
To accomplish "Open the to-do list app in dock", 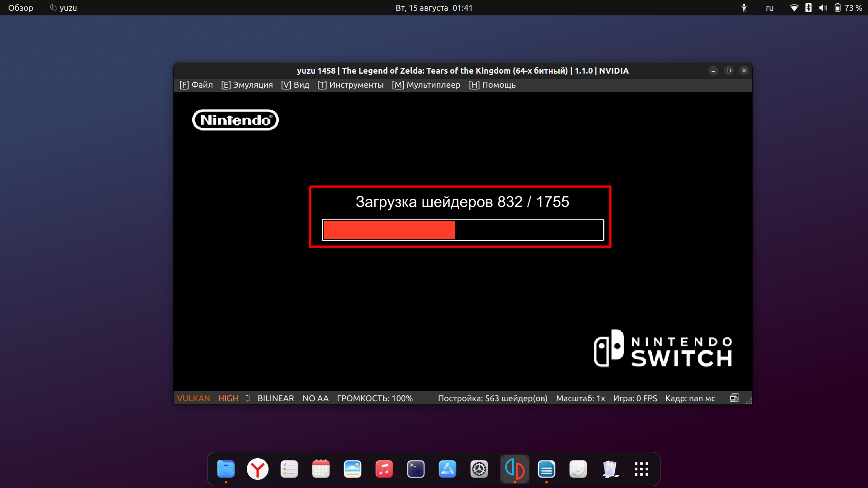I will [289, 469].
